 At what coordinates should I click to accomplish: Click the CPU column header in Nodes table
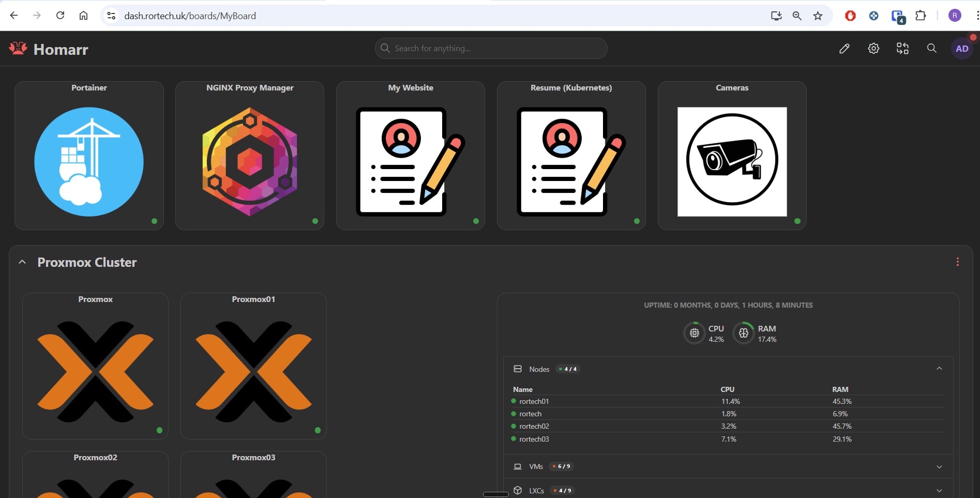pos(728,389)
